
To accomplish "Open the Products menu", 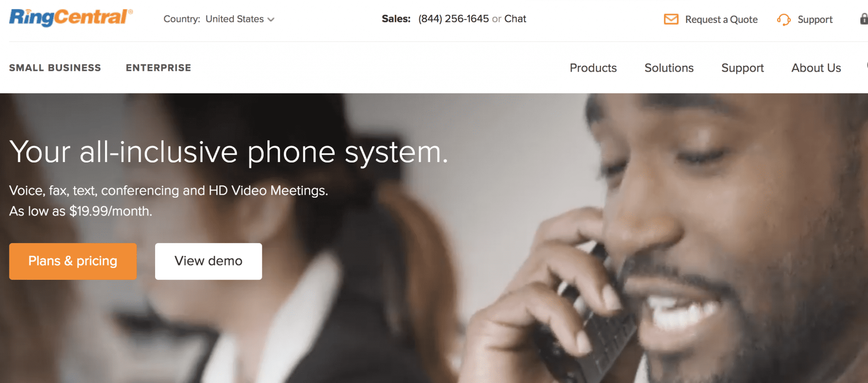I will coord(593,68).
